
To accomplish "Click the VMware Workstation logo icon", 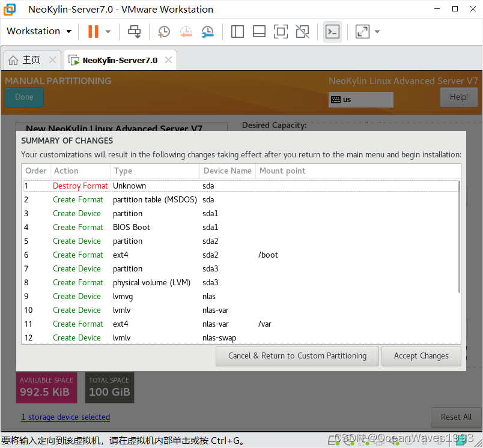I will coord(10,9).
